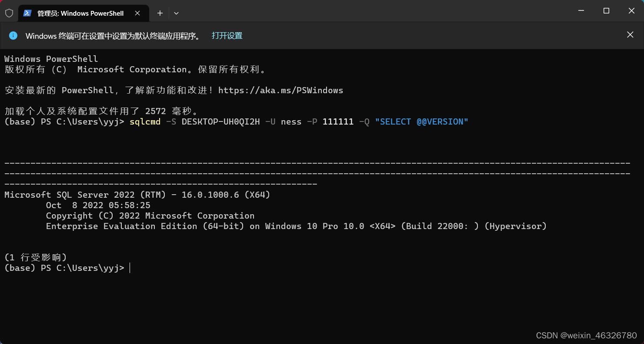Click the username ness in command
Screen dimensions: 644x344
tap(291, 121)
